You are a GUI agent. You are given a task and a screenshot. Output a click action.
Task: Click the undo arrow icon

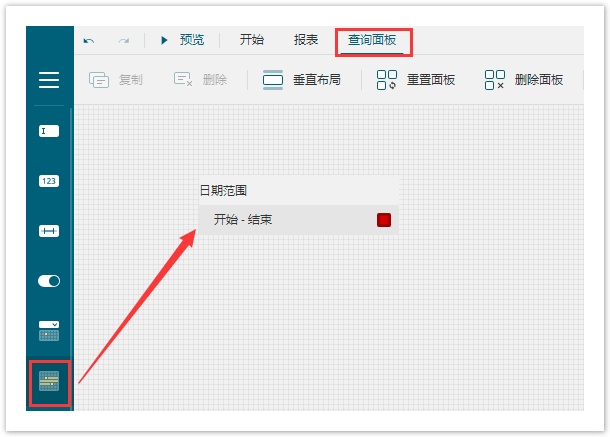click(x=89, y=40)
